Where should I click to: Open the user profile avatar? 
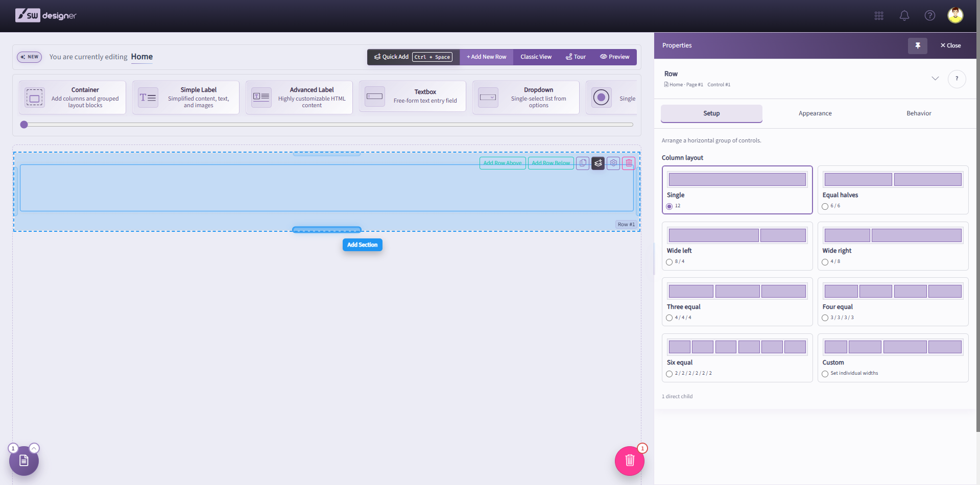955,15
